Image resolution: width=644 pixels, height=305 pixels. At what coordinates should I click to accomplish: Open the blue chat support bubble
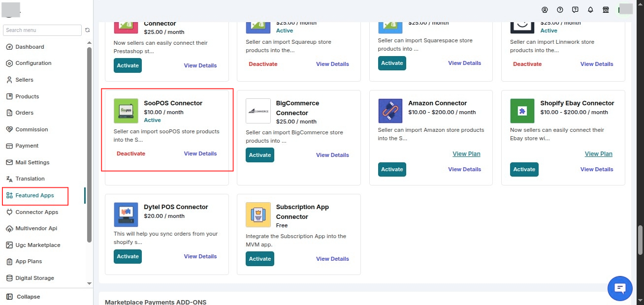620,288
